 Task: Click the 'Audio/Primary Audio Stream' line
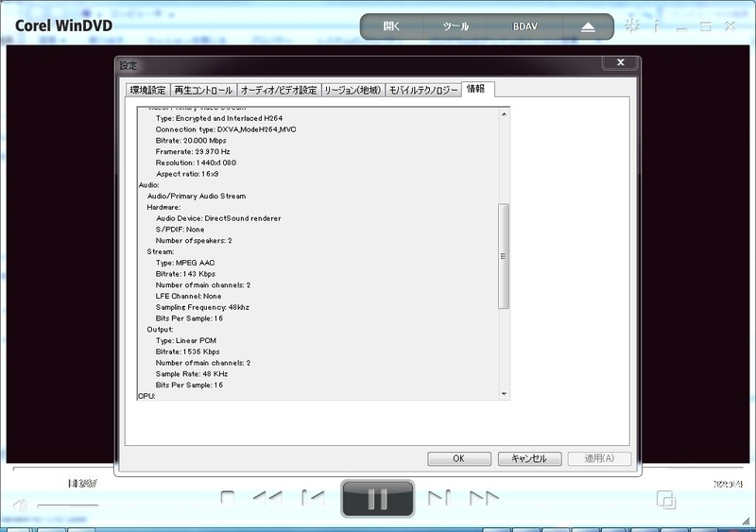(197, 196)
